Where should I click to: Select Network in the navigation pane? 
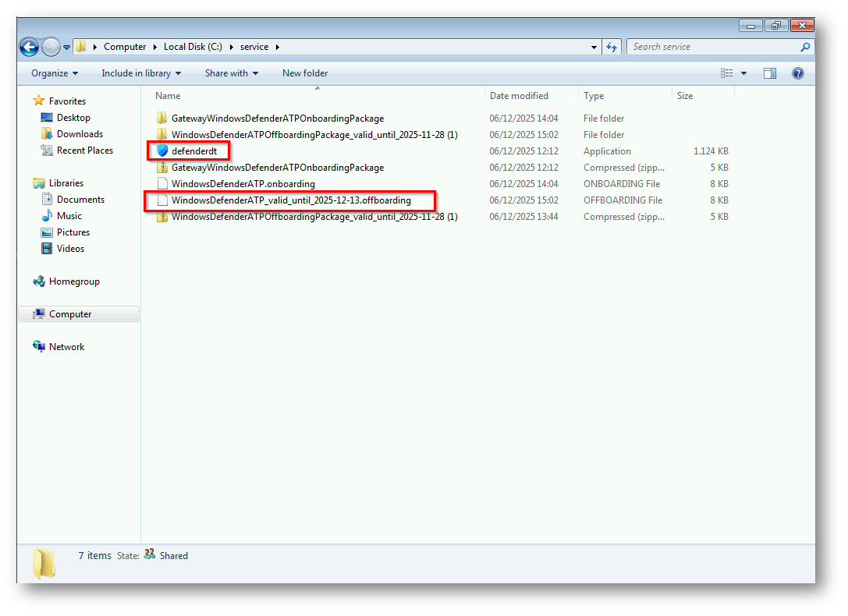coord(66,347)
